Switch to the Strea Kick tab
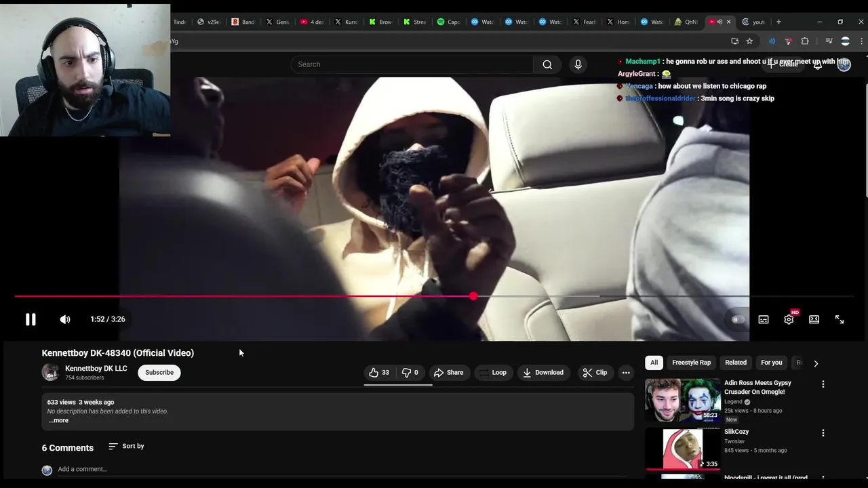868x488 pixels. pos(414,22)
